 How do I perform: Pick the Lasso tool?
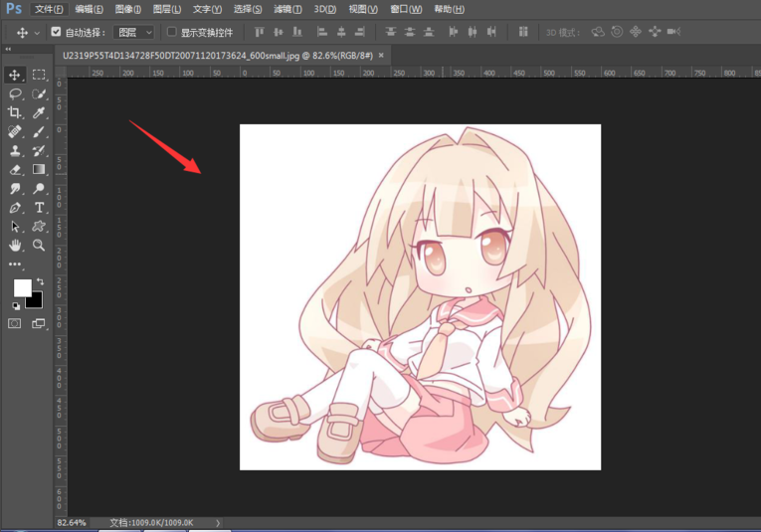[15, 93]
